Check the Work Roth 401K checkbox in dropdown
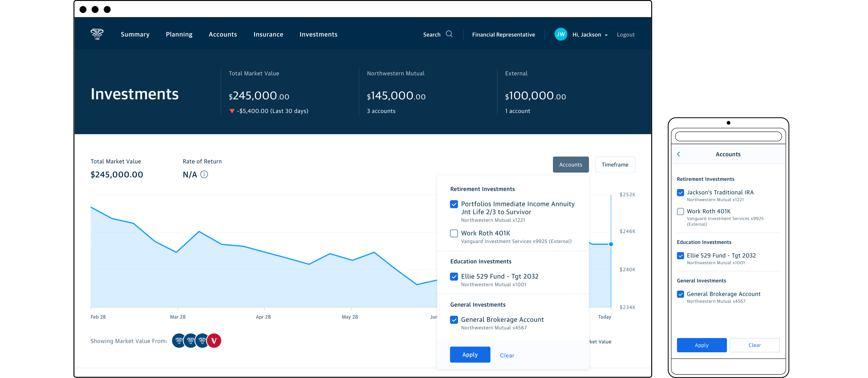This screenshot has width=868, height=378. pos(454,233)
